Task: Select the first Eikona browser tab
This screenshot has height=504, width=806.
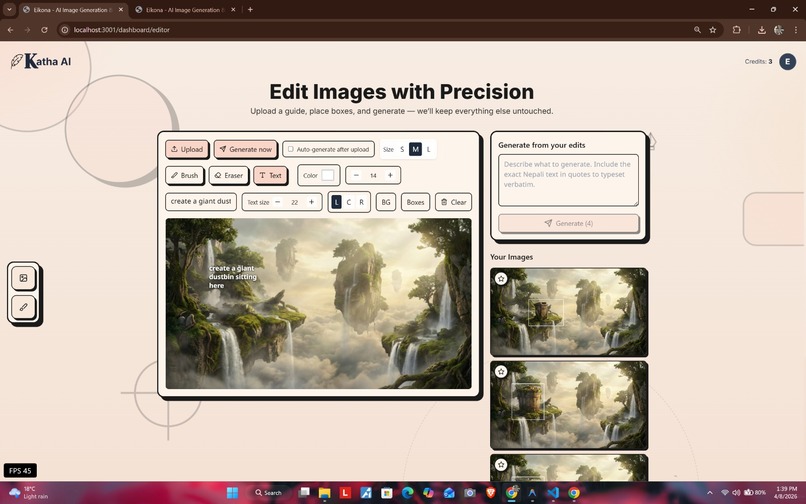Action: coord(71,9)
